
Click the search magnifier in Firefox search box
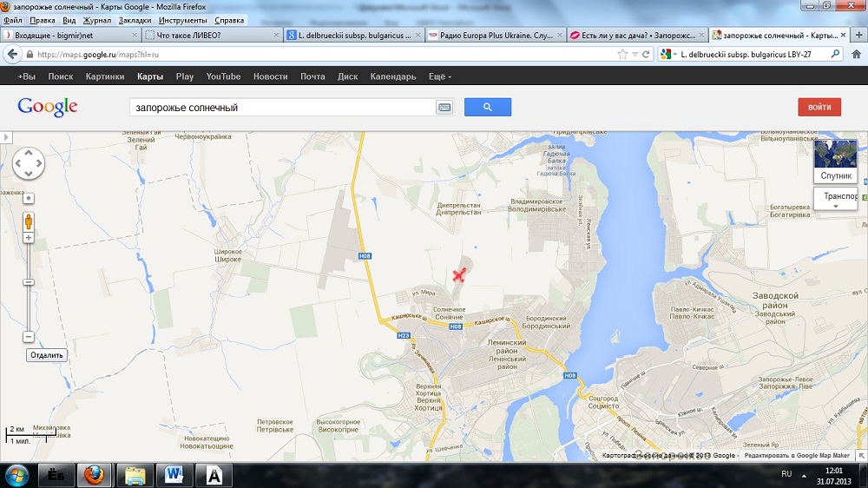tap(835, 55)
